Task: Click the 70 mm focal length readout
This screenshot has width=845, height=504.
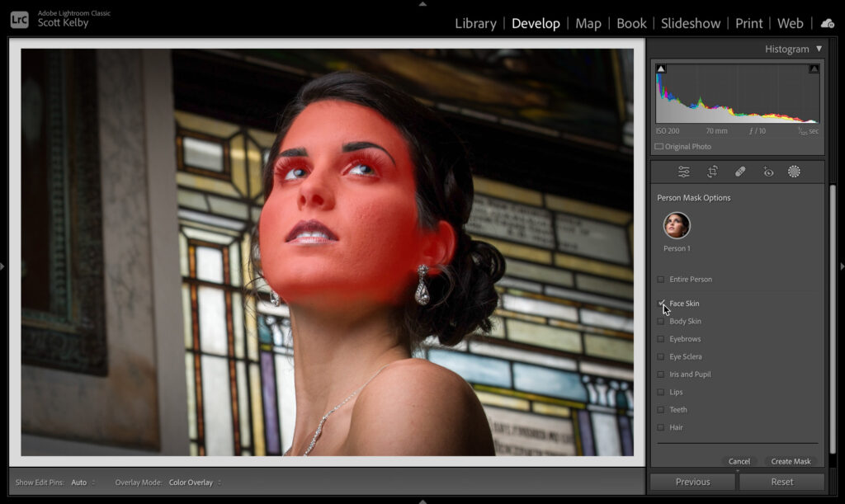Action: click(x=716, y=131)
